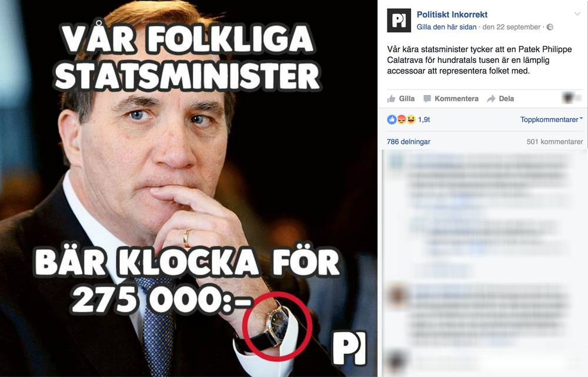
Task: Open the meme photo in full view
Action: click(189, 188)
